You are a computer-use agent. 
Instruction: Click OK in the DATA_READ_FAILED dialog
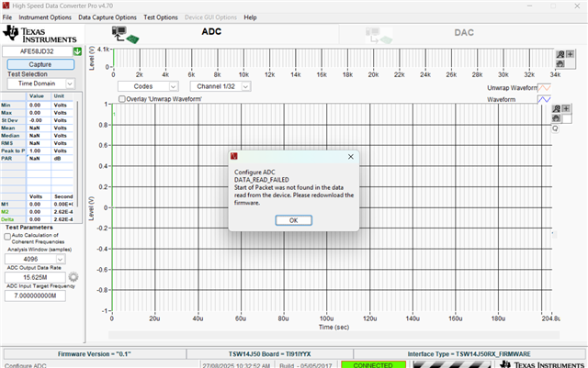(x=293, y=220)
